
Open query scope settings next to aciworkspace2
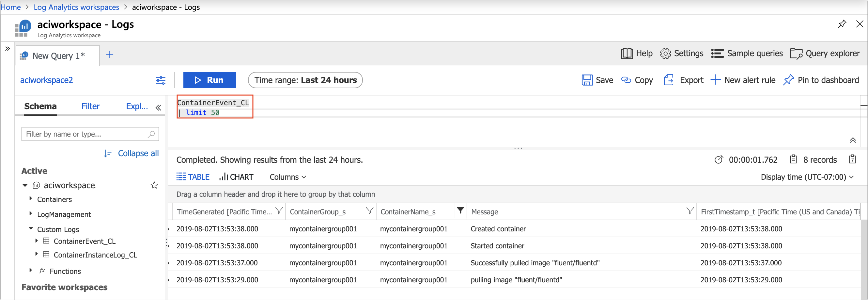tap(161, 80)
